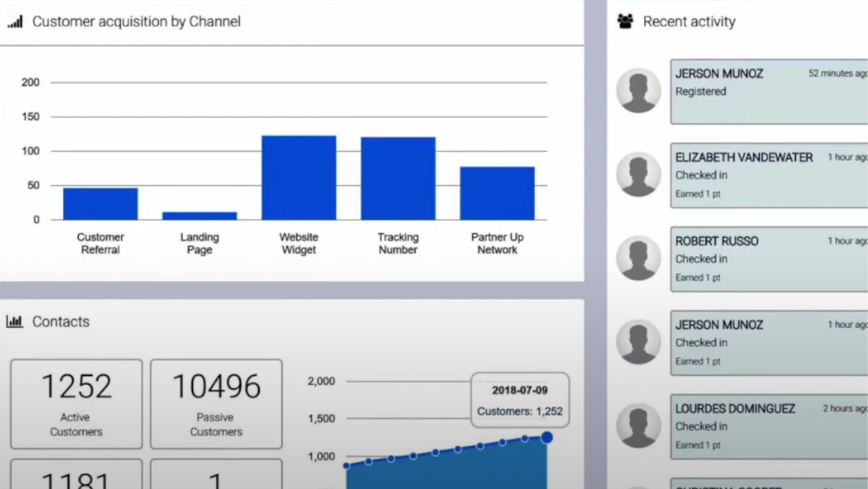Click the Active Customers 1252 tile
868x489 pixels.
coord(75,404)
